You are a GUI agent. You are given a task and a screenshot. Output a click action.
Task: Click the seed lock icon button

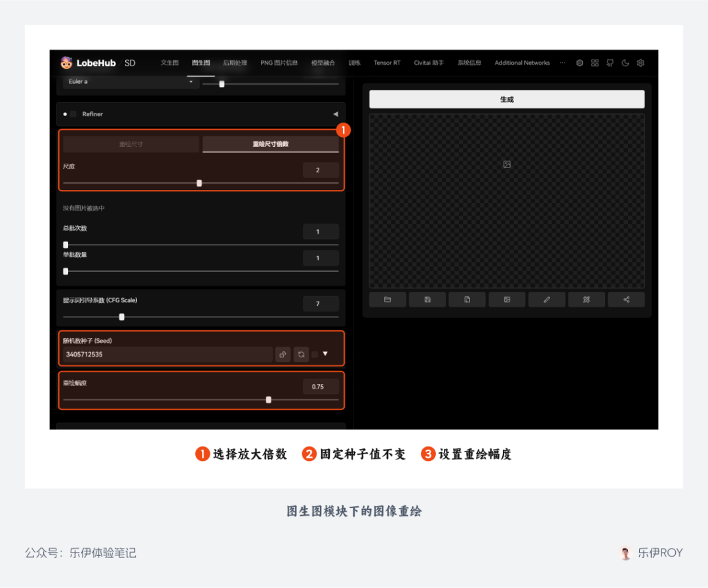point(283,355)
